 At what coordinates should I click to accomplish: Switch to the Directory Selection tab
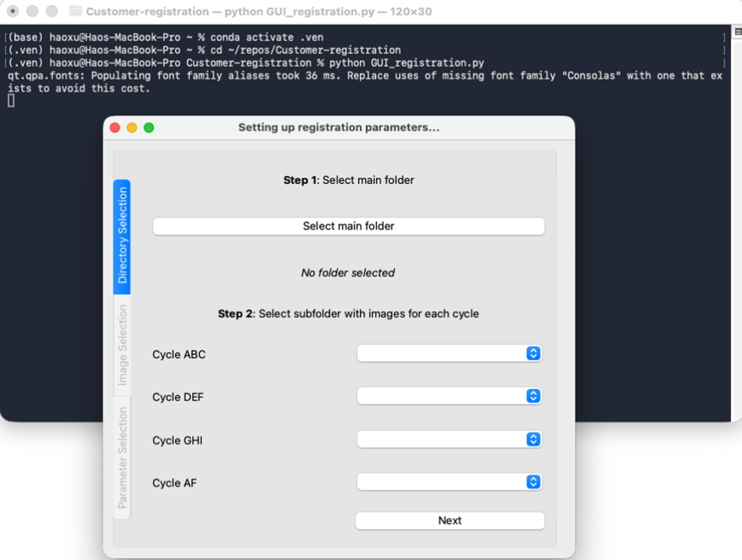(x=122, y=236)
